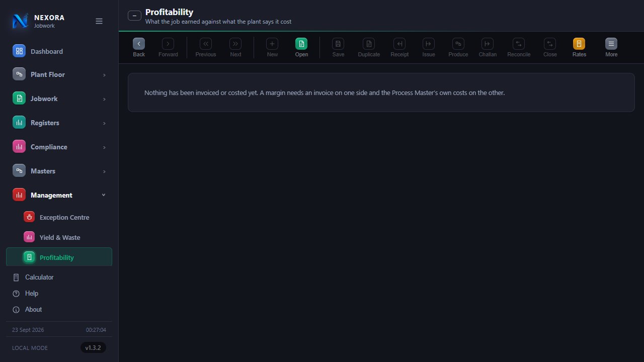
Task: Click the Management red icon
Action: [19, 195]
